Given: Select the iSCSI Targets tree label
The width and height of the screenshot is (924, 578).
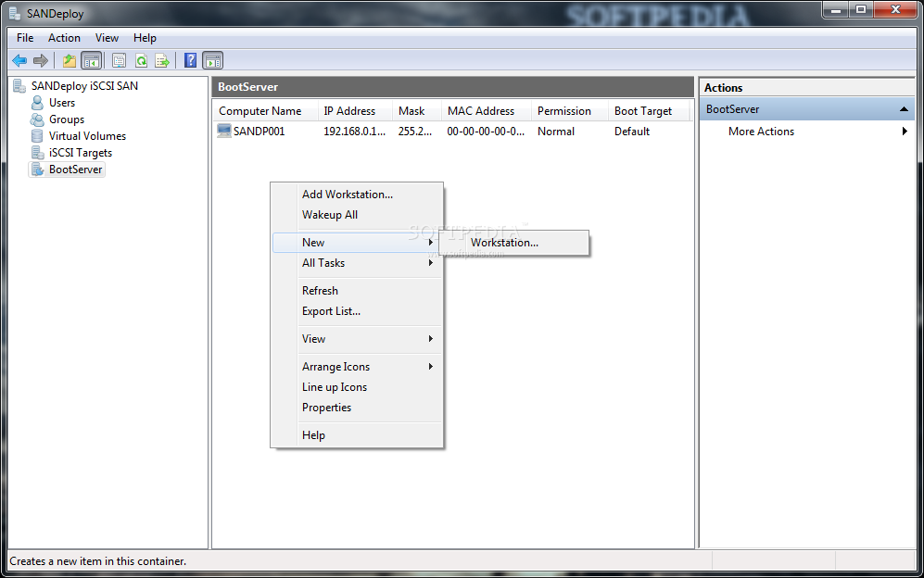Looking at the screenshot, I should click(x=80, y=153).
